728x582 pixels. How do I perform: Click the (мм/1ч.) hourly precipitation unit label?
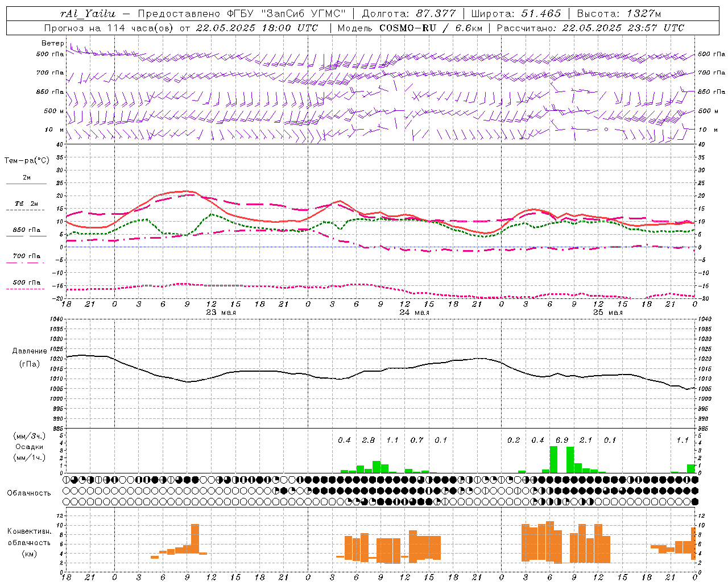pyautogui.click(x=30, y=458)
